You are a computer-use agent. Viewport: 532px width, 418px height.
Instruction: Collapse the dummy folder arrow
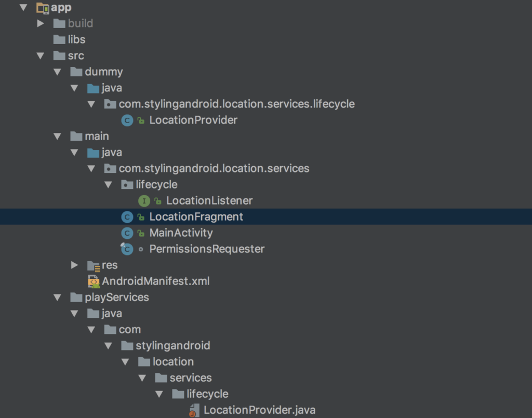click(x=57, y=72)
